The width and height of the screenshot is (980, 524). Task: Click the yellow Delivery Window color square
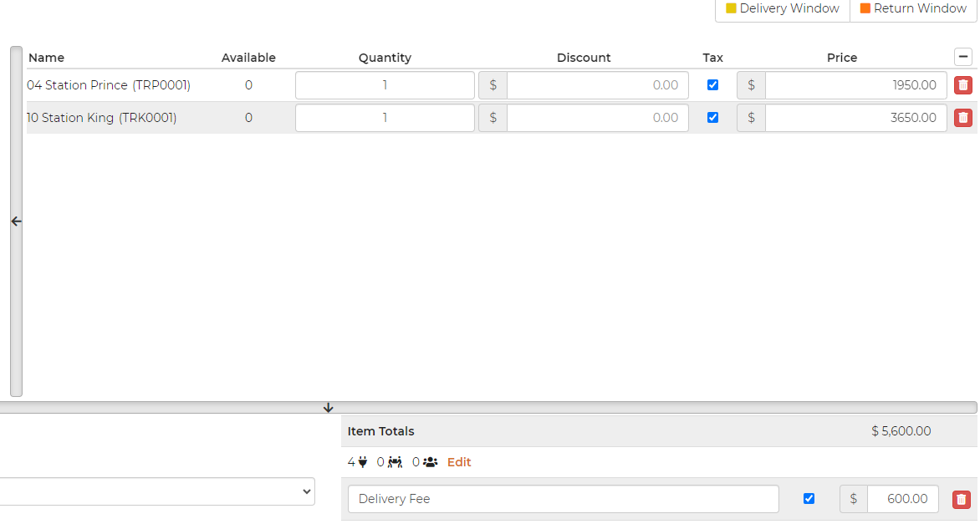pos(731,8)
